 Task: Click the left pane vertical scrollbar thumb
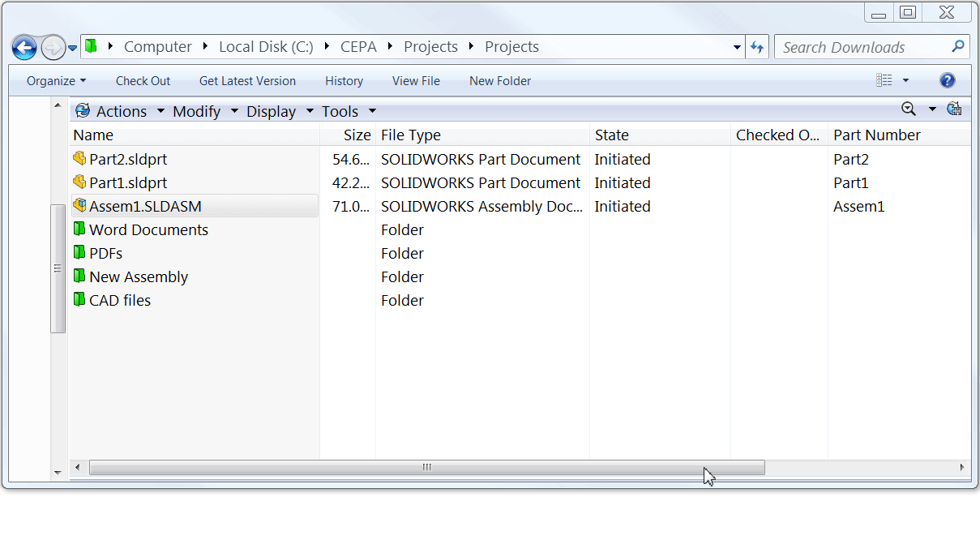click(58, 268)
